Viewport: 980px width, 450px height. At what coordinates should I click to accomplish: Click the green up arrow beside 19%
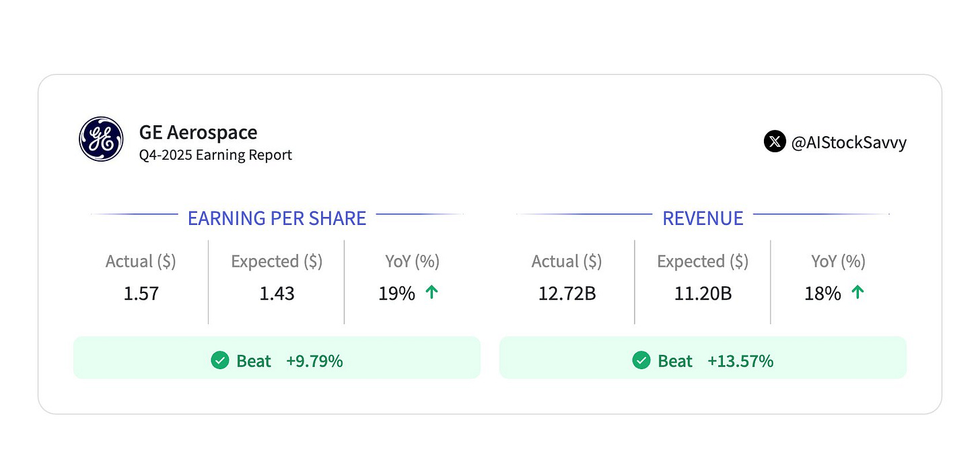(431, 293)
